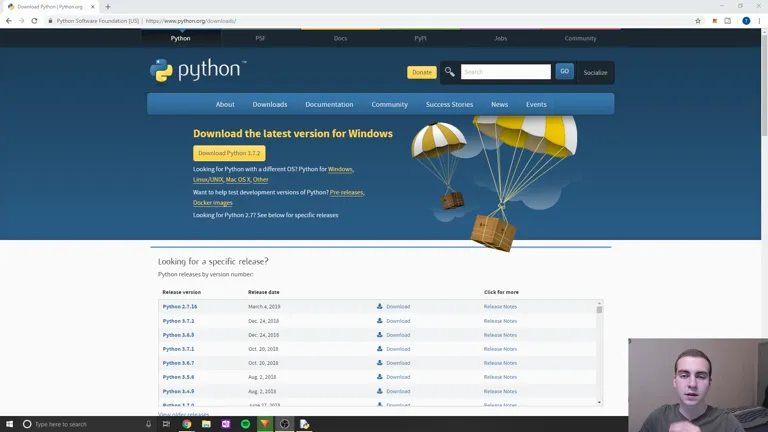Click the Download text for Python 3.4.9
Image resolution: width=768 pixels, height=432 pixels.
click(x=398, y=391)
